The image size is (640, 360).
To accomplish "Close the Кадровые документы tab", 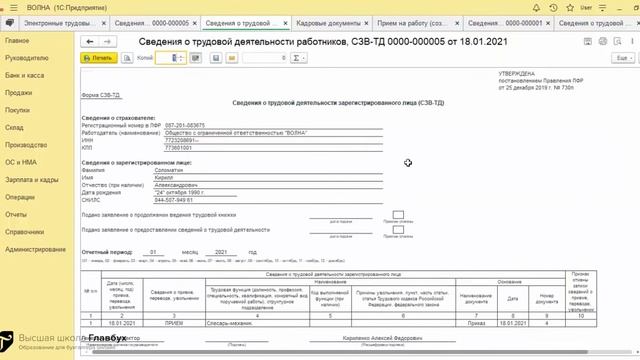I will (x=366, y=23).
